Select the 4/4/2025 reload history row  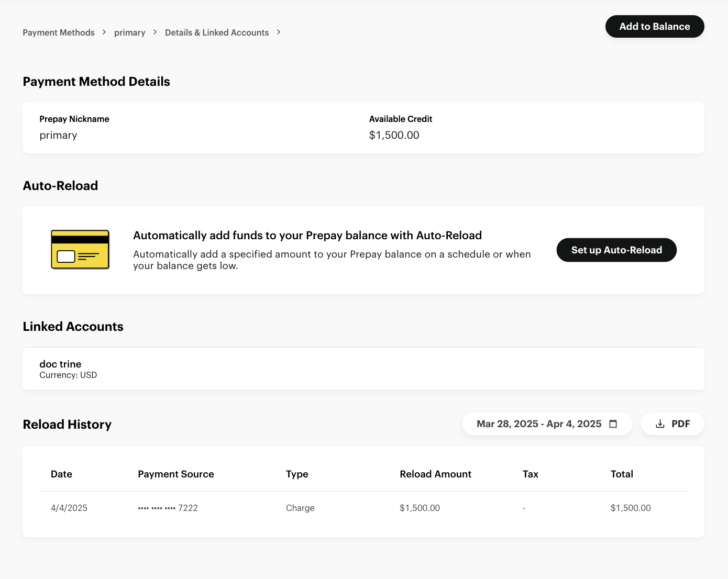[x=69, y=508]
